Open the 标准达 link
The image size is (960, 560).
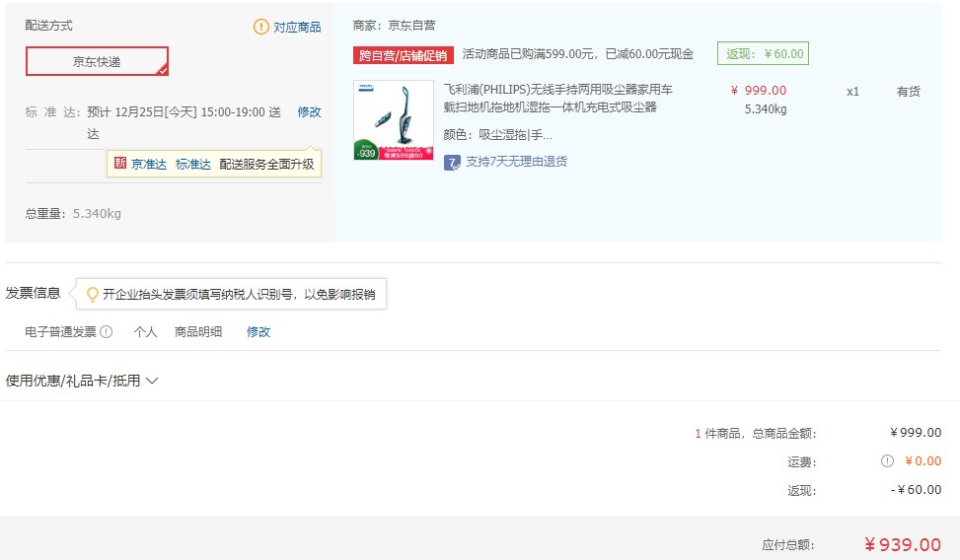tap(192, 164)
